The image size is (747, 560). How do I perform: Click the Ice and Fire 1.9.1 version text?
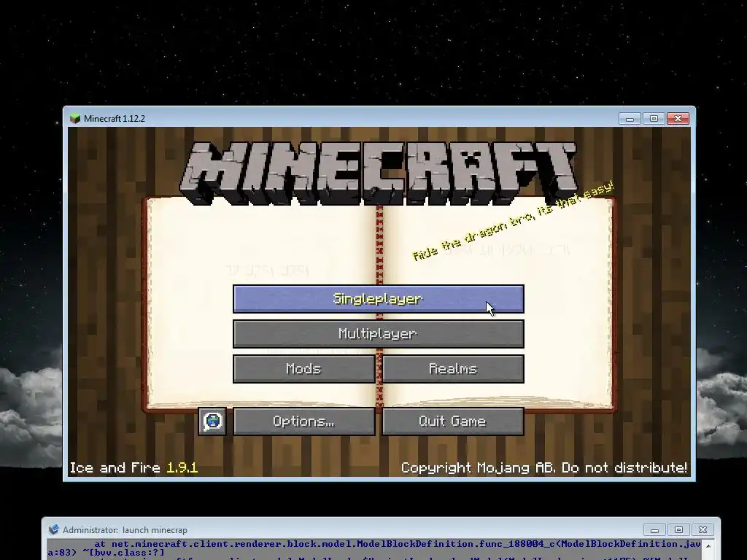[x=134, y=467]
